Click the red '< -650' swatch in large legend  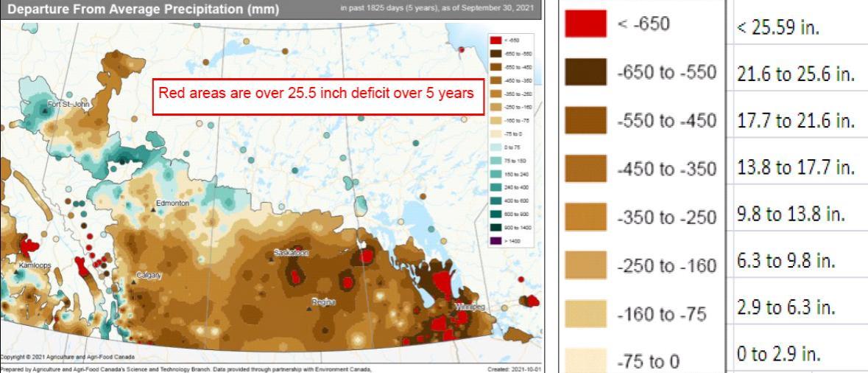585,24
